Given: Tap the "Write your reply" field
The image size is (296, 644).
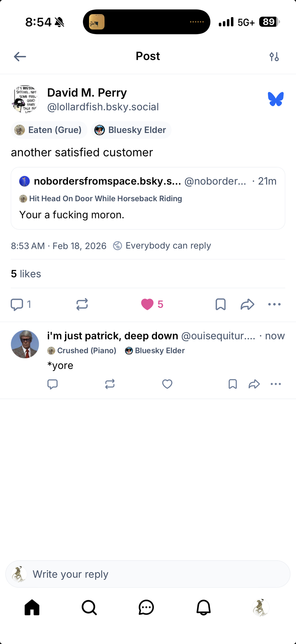Looking at the screenshot, I should [x=148, y=574].
